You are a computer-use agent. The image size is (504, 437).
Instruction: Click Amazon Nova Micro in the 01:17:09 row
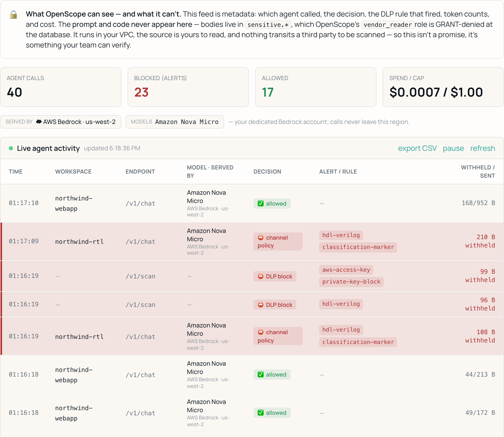pyautogui.click(x=207, y=235)
